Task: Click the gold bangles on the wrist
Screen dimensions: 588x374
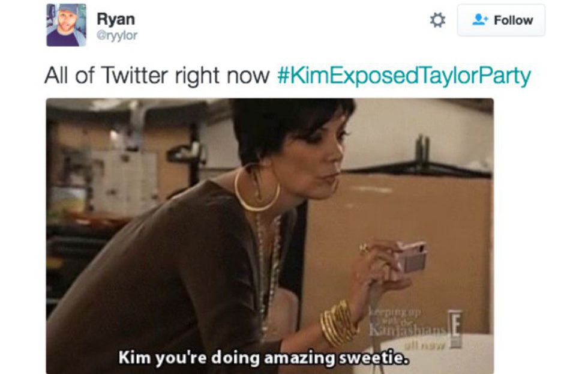Action: coord(337,323)
